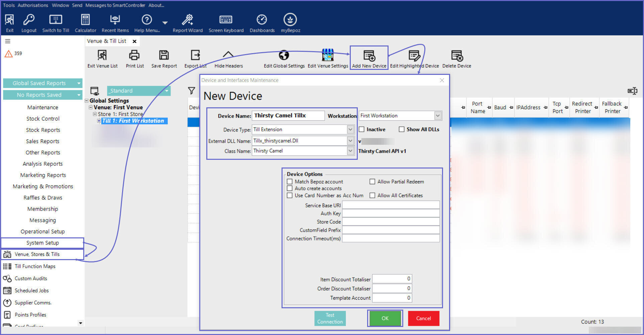Open Venue, Stores & Tills in sidebar
644x335 pixels.
coord(37,254)
